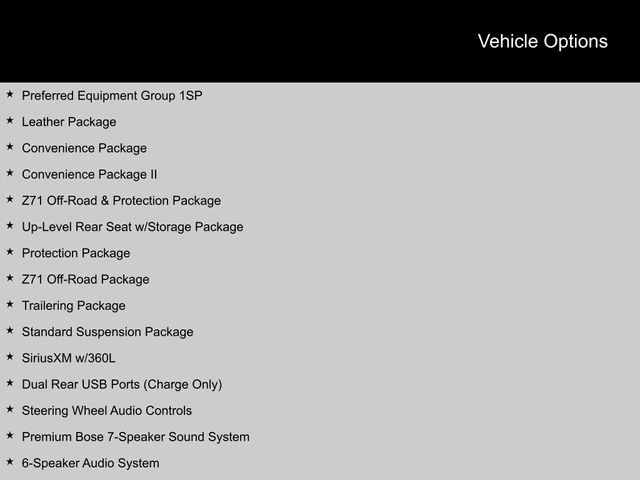Click the star icon next to Trailering Package
The image size is (640, 480).
(x=9, y=304)
